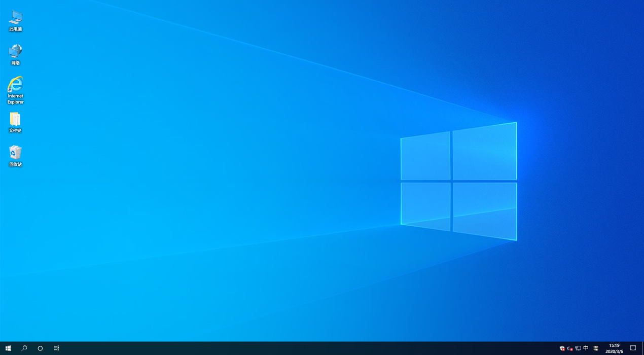Click the muted volume tray icon
This screenshot has width=644, height=355.
click(570, 348)
